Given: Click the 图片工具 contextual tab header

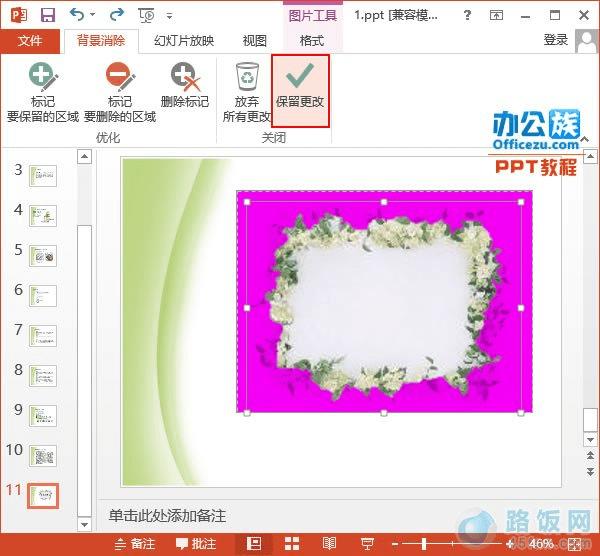Looking at the screenshot, I should tap(312, 16).
